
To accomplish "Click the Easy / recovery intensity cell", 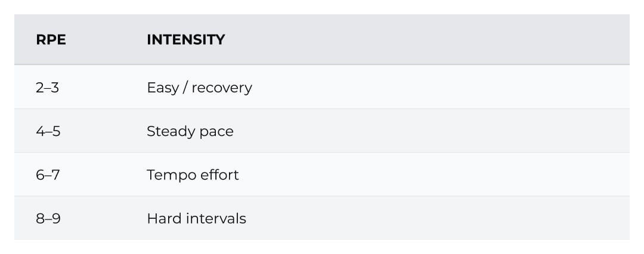I will click(199, 88).
